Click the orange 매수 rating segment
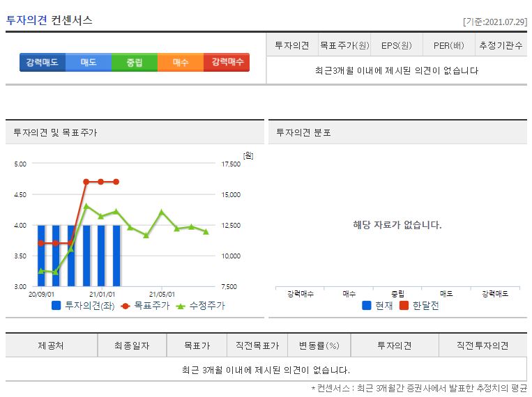The height and width of the screenshot is (397, 532). point(181,63)
